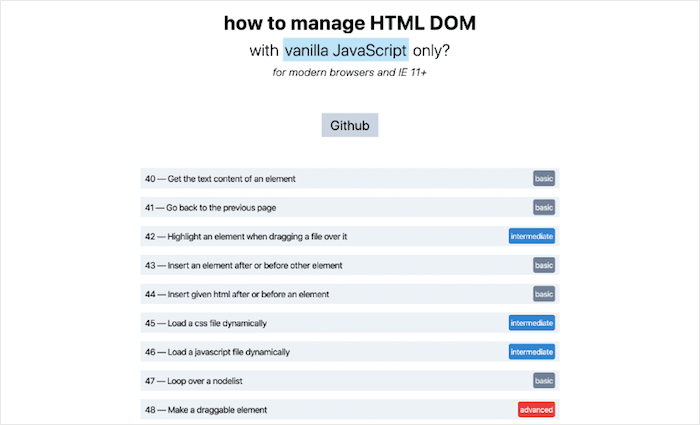Image resolution: width=700 pixels, height=425 pixels.
Task: Click the intermediate badge on item 42
Action: coord(531,237)
